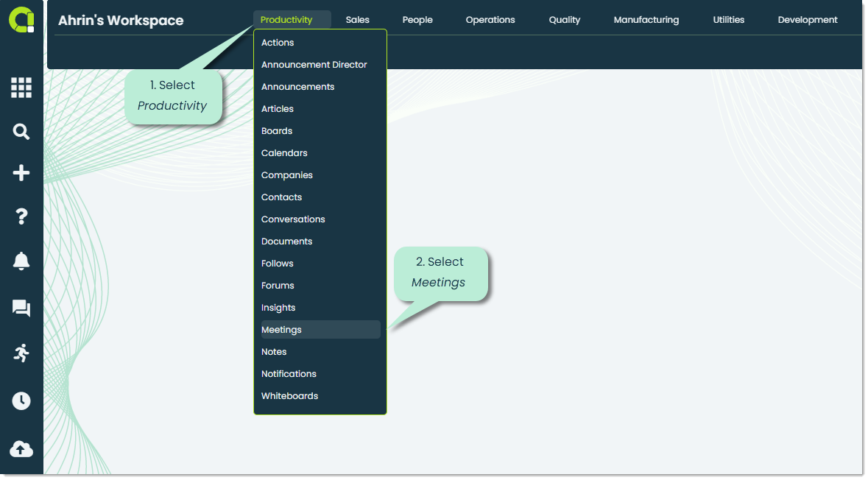Click the plus icon to create new item
The image size is (868, 480).
click(21, 173)
